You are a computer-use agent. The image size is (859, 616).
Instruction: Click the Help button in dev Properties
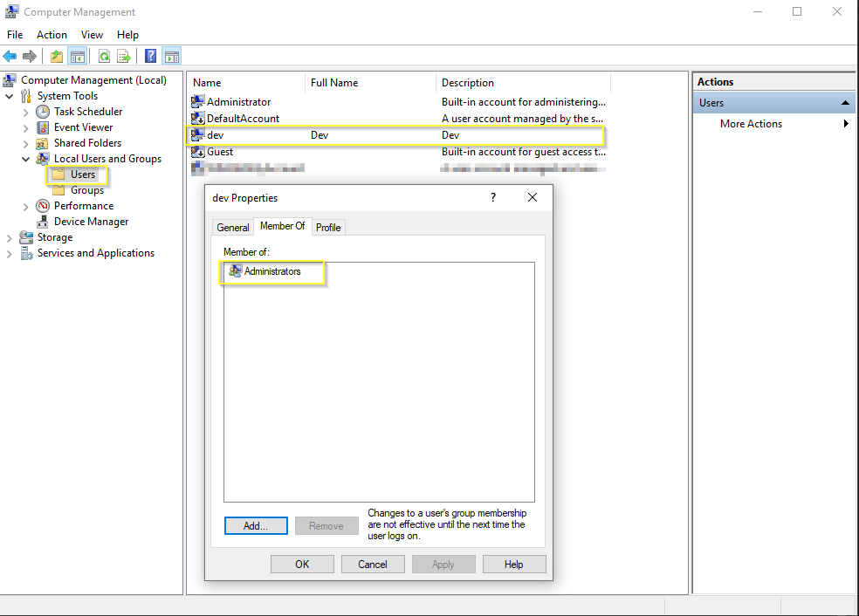[514, 564]
